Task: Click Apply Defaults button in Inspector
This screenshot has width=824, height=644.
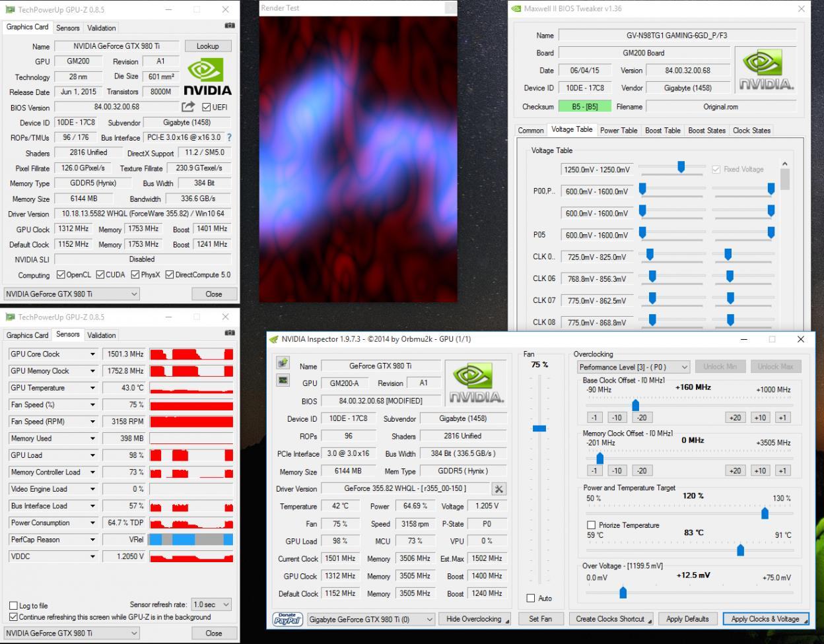Action: coord(687,619)
